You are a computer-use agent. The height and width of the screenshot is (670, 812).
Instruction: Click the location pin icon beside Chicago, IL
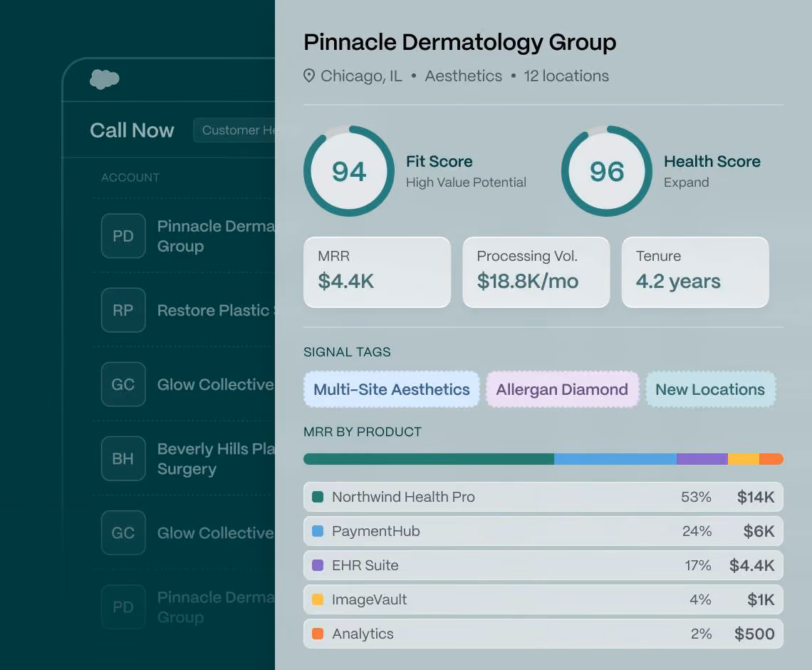pos(309,76)
